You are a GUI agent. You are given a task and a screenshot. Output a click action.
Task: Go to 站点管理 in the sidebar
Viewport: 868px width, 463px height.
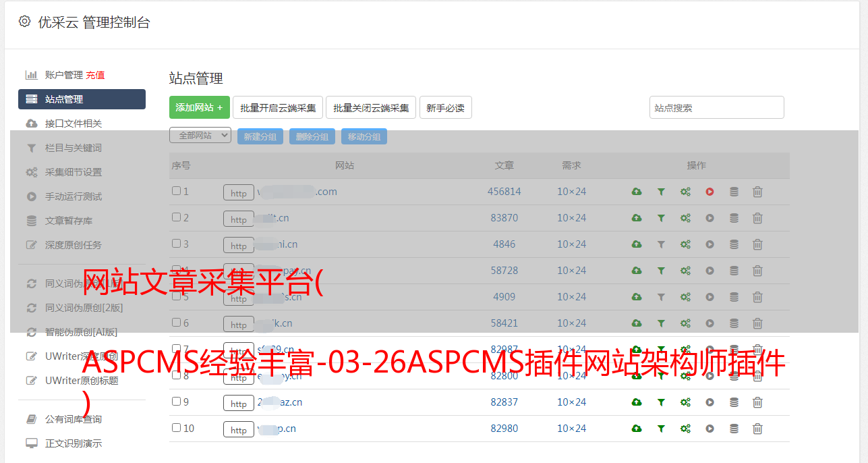82,99
